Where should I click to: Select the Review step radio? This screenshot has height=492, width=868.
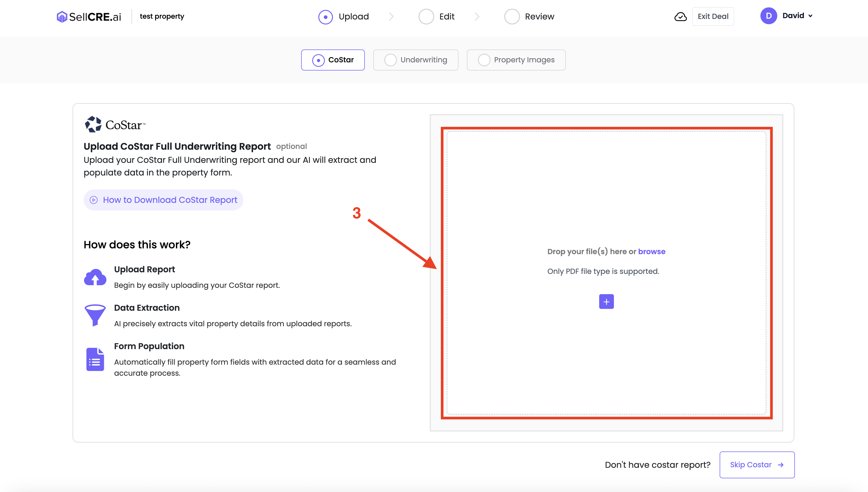pos(512,17)
